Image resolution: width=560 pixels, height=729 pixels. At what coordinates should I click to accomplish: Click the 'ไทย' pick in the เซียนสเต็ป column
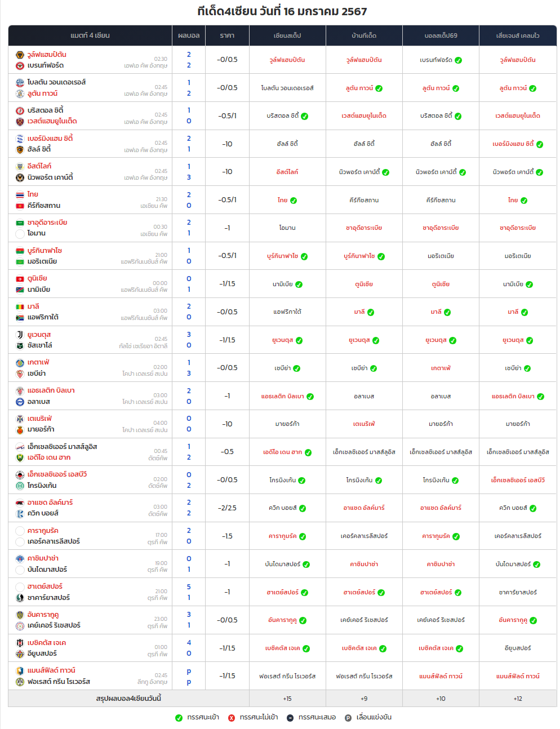282,200
